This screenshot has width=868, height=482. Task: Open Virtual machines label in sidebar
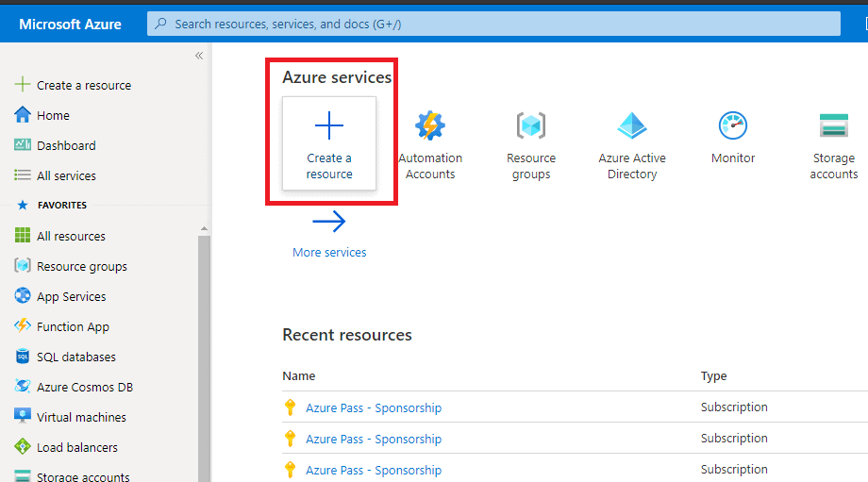point(81,417)
